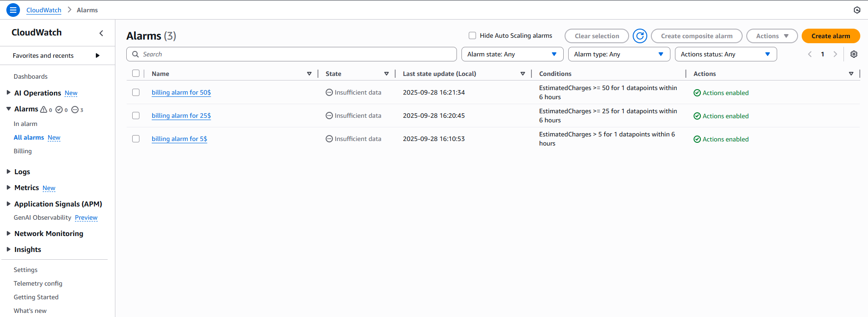This screenshot has height=317, width=868.
Task: Click the Clear selection button
Action: (x=597, y=36)
